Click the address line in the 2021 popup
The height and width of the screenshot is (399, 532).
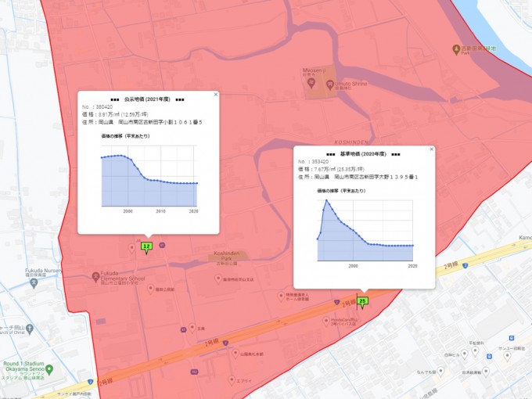142,122
